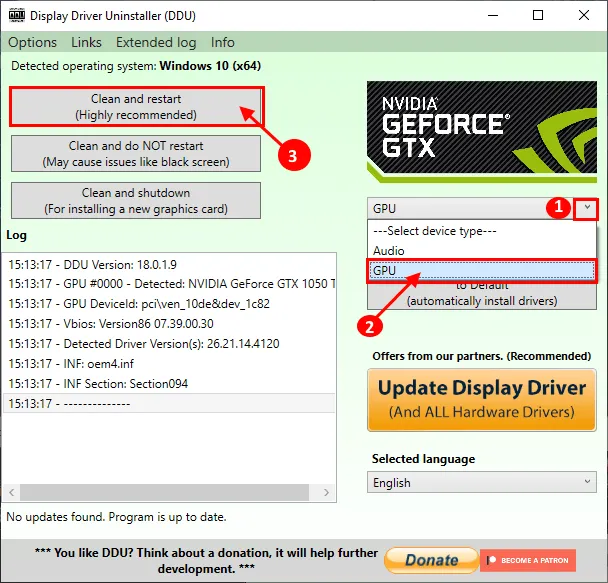Click the 'No updates found' status text

(116, 517)
